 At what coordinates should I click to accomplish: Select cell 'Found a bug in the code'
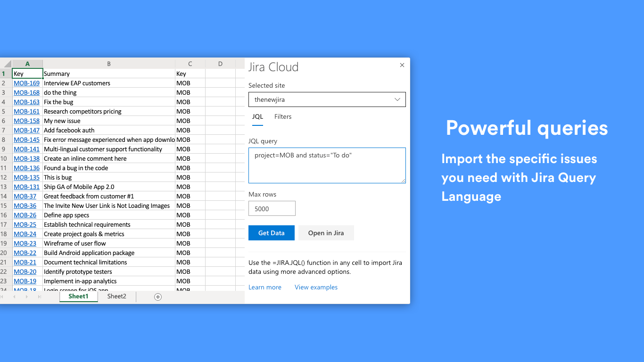coord(109,168)
